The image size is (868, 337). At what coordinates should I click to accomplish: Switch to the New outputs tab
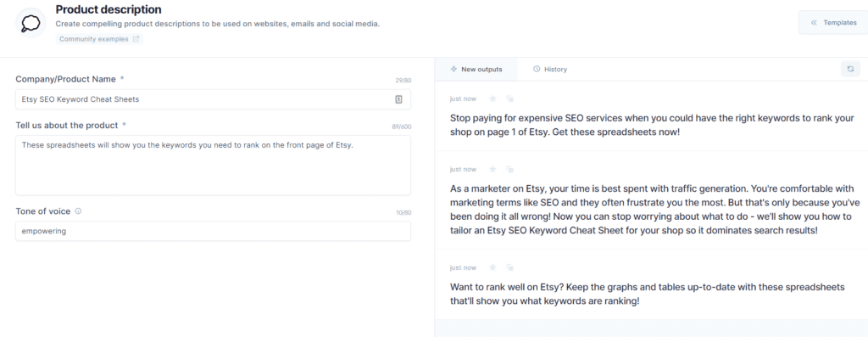click(476, 70)
